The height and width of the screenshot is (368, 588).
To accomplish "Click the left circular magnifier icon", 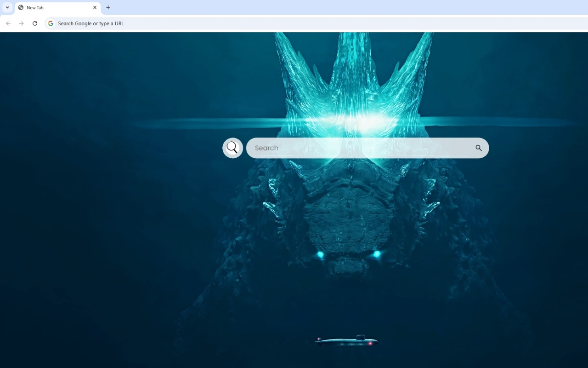I will coord(232,148).
